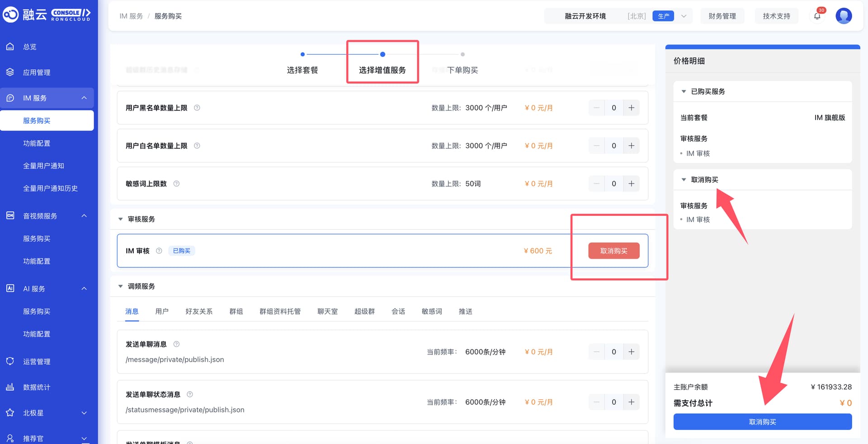Click the blue 取消购买 confirm button

click(x=762, y=422)
